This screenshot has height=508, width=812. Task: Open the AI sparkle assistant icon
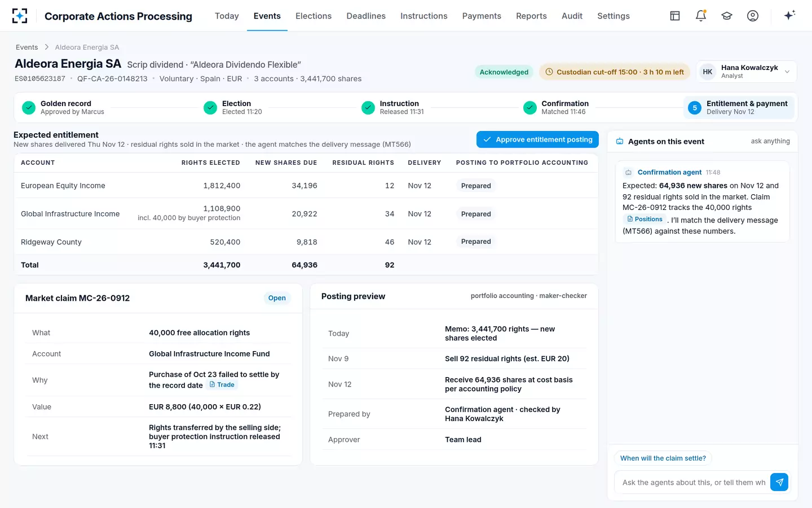pyautogui.click(x=789, y=15)
